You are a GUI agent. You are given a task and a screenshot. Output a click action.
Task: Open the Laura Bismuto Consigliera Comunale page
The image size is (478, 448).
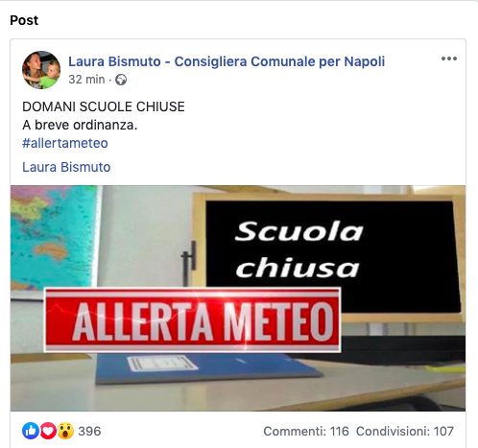227,61
